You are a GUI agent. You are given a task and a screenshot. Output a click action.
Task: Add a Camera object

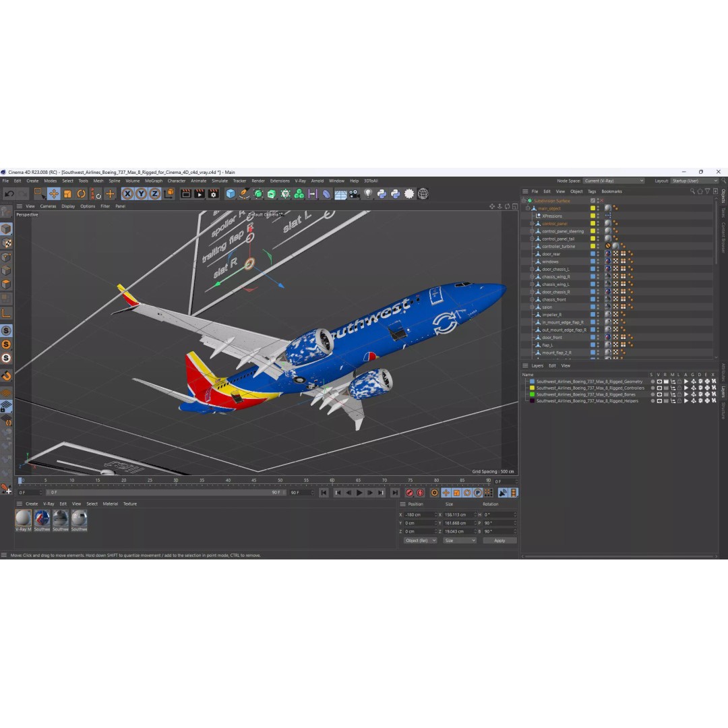click(x=355, y=193)
